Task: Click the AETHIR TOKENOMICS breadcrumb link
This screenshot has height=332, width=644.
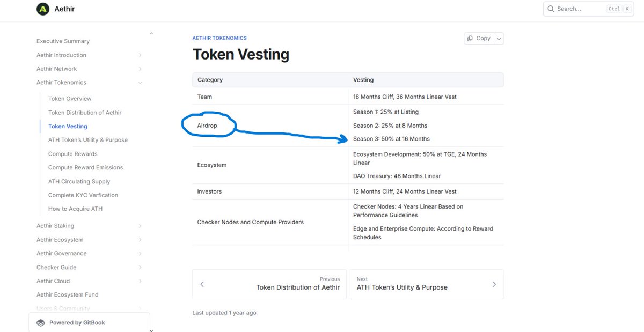Action: coord(219,38)
